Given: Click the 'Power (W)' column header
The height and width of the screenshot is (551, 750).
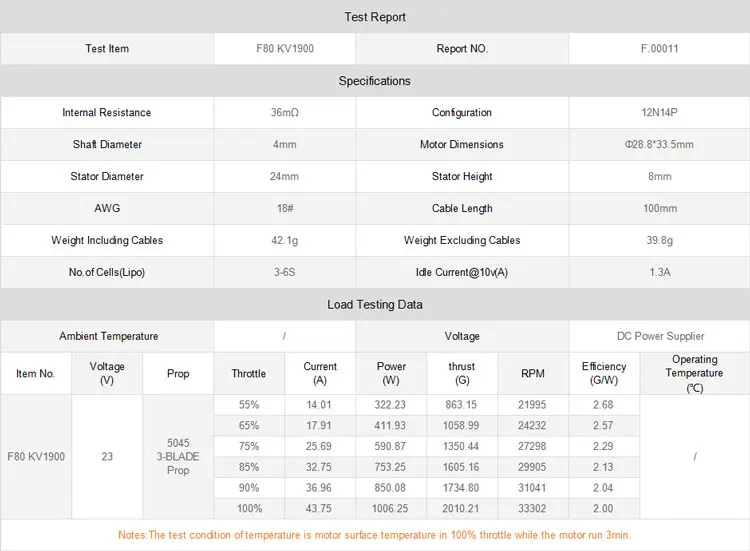Looking at the screenshot, I should pyautogui.click(x=391, y=374).
